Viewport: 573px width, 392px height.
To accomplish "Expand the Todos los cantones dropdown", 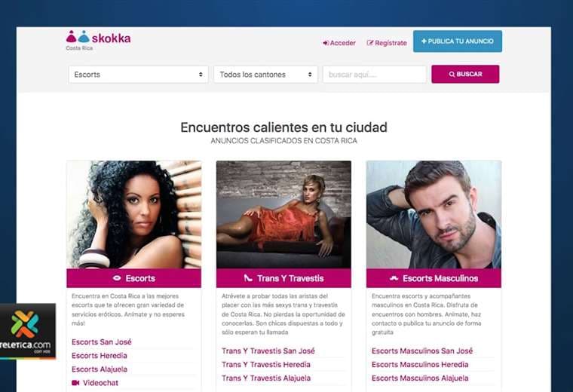I will 265,75.
